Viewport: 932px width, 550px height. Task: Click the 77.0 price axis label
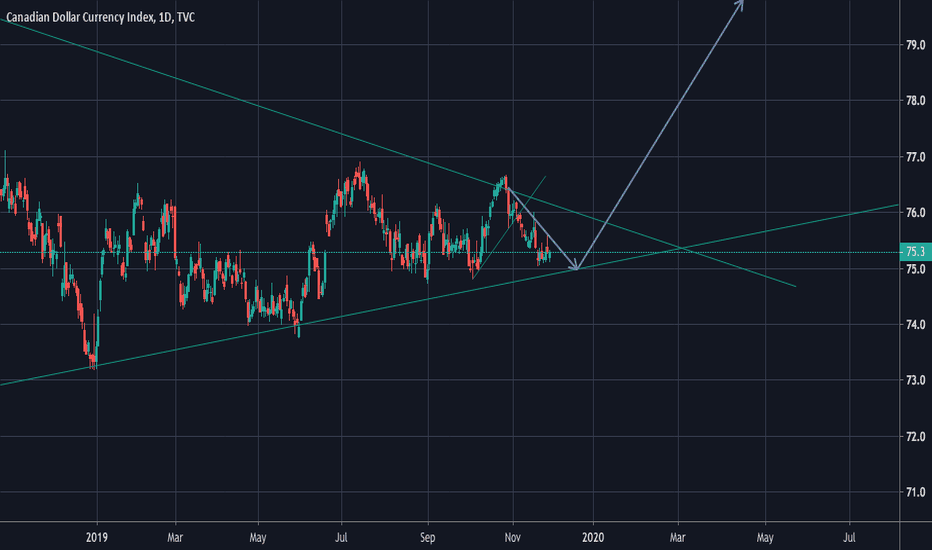[916, 157]
